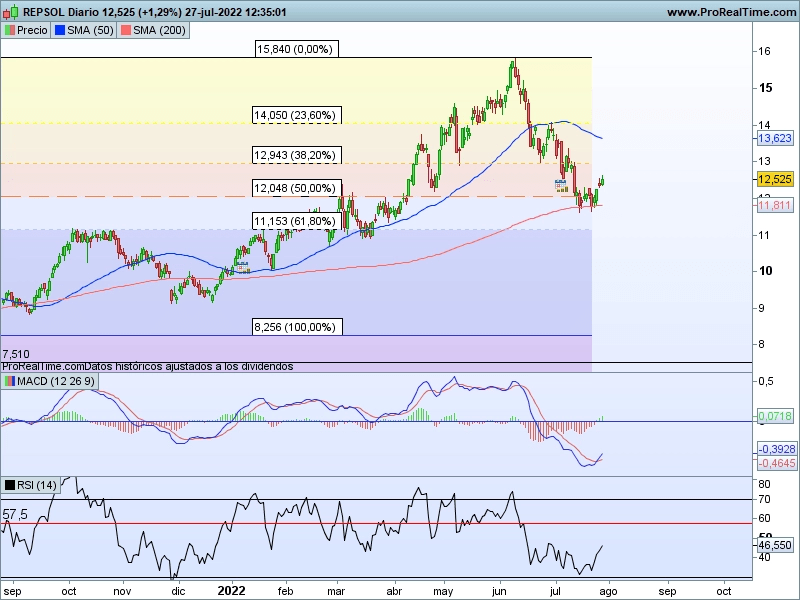800x600 pixels.
Task: Click the 'Datos históricos ajustados a los dividendos' note
Action: 189,366
